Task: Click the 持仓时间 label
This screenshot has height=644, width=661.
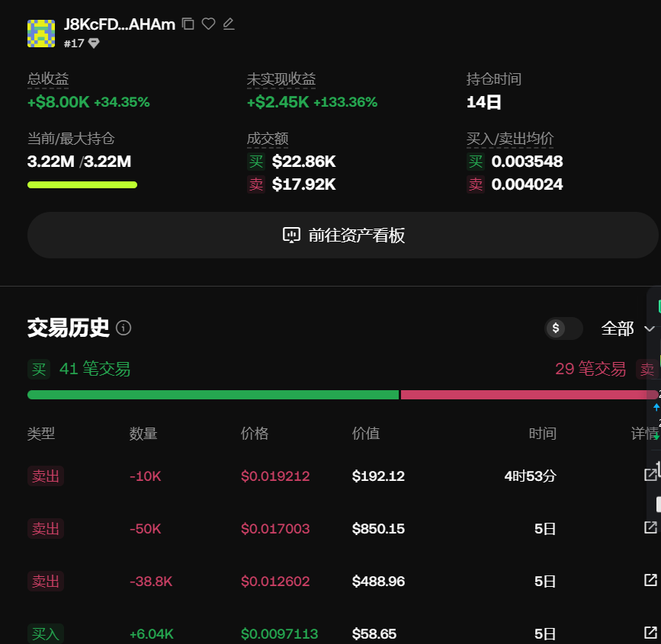Action: tap(493, 79)
